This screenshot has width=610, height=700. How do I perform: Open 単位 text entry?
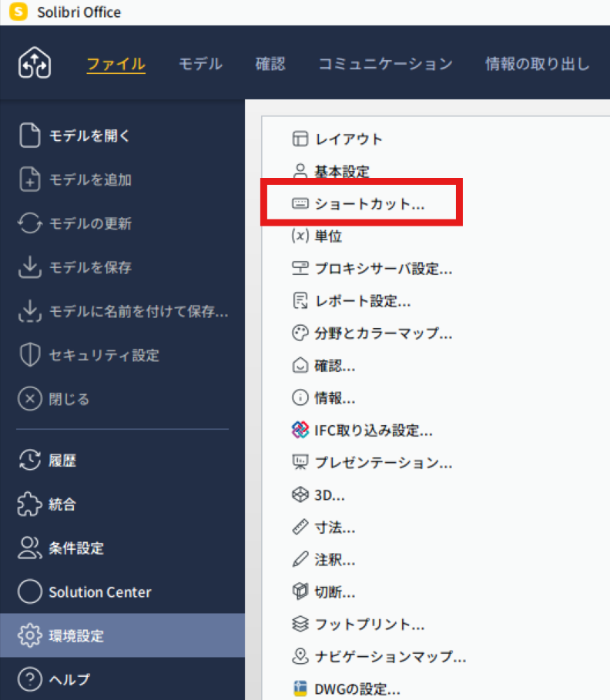pos(328,236)
